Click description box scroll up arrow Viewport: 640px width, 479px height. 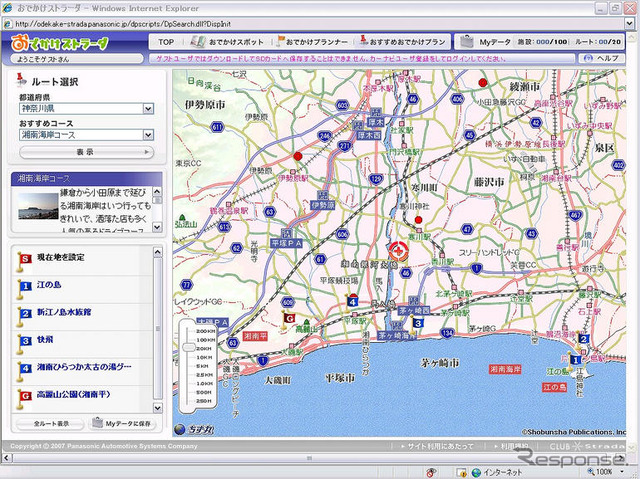(157, 191)
